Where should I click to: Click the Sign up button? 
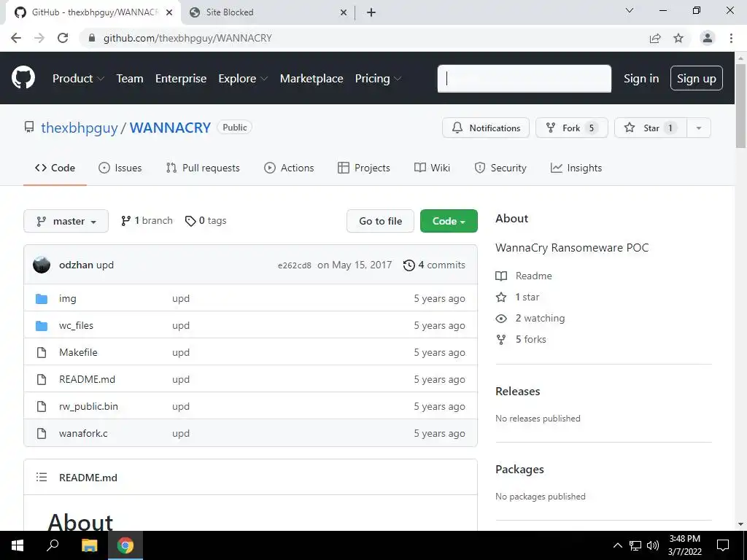point(697,78)
